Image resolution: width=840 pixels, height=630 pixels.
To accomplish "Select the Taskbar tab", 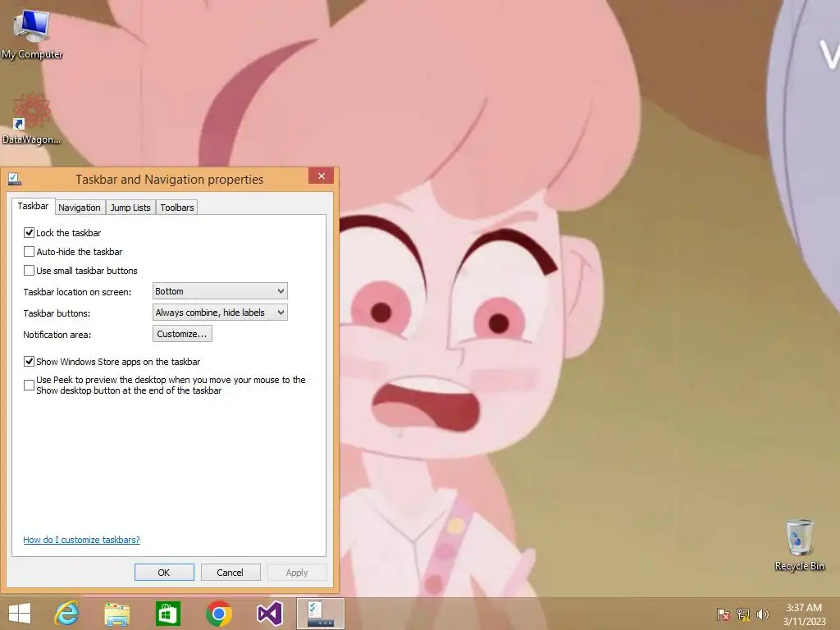I will [33, 206].
